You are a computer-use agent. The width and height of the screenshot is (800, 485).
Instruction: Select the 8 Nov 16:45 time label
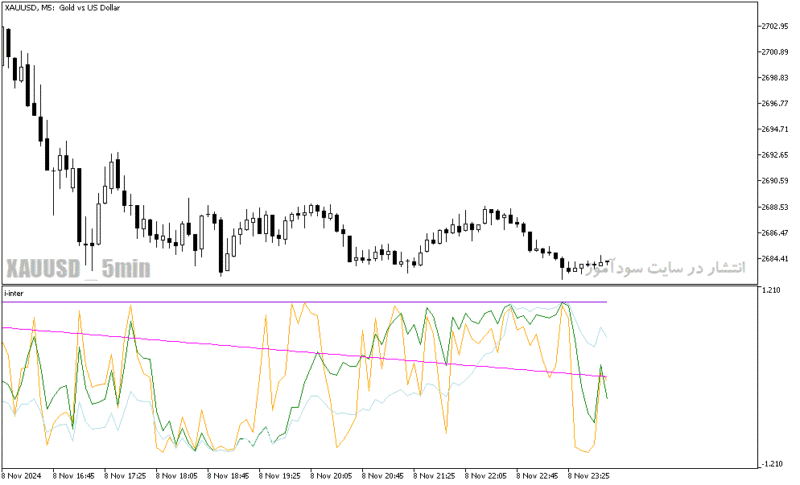coord(73,476)
